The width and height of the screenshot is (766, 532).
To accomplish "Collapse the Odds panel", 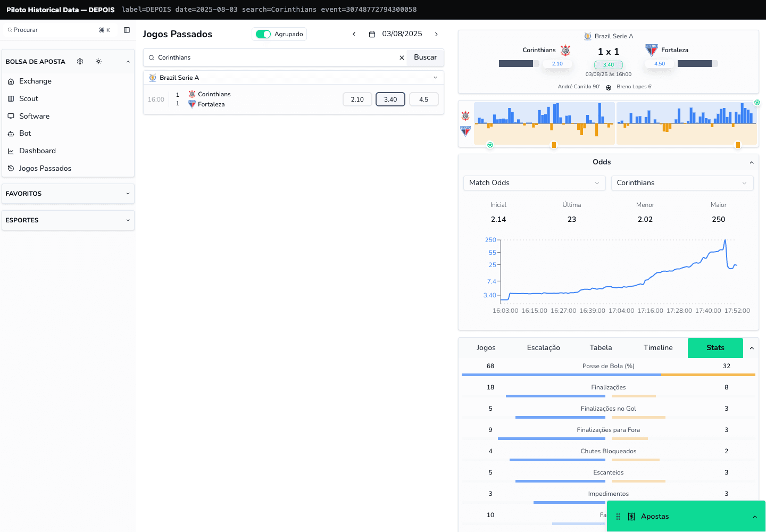I will click(x=752, y=162).
